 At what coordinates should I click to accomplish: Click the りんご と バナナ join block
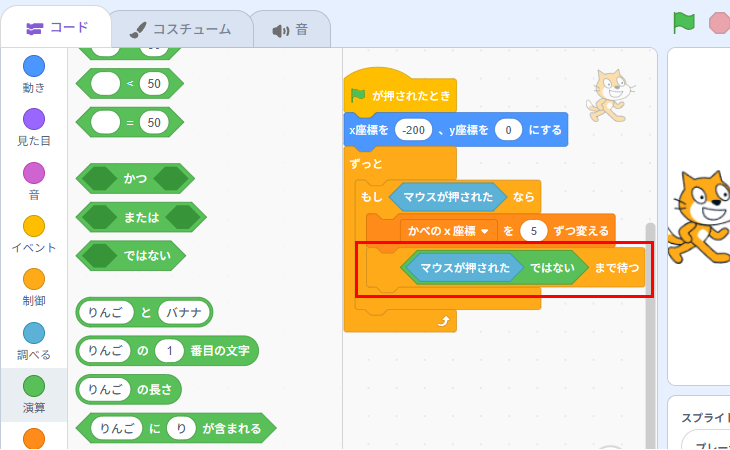[145, 312]
